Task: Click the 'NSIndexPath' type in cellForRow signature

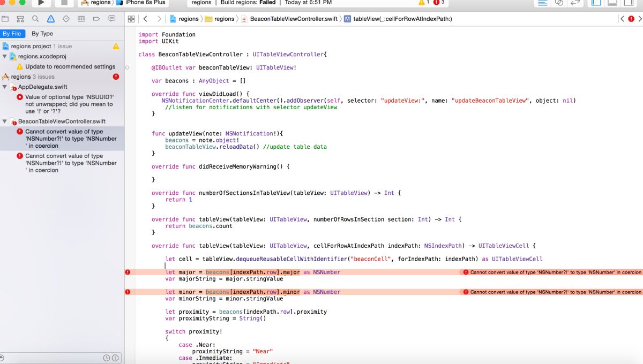Action: (443, 246)
